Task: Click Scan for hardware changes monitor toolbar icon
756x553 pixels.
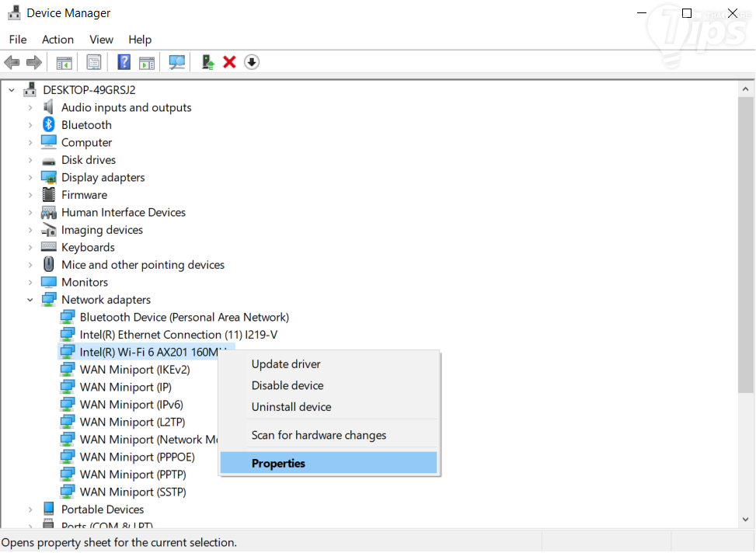Action: tap(176, 62)
